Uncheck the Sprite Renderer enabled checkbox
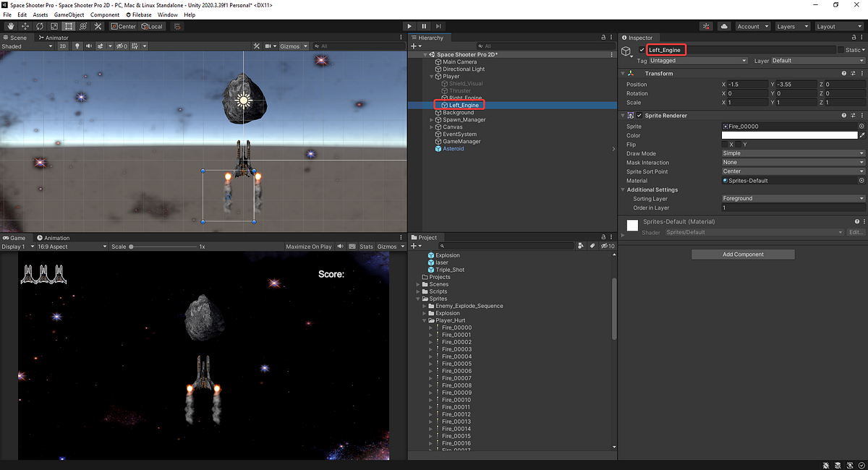The width and height of the screenshot is (868, 470). click(x=639, y=116)
